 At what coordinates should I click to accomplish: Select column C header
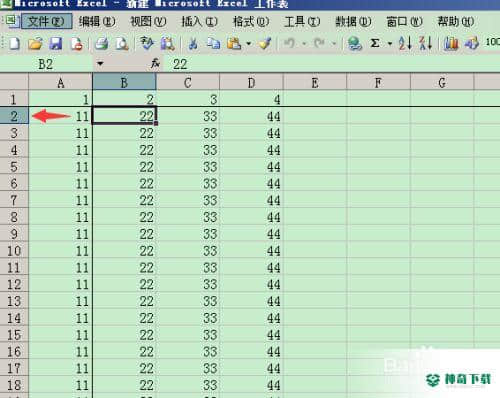coord(188,82)
